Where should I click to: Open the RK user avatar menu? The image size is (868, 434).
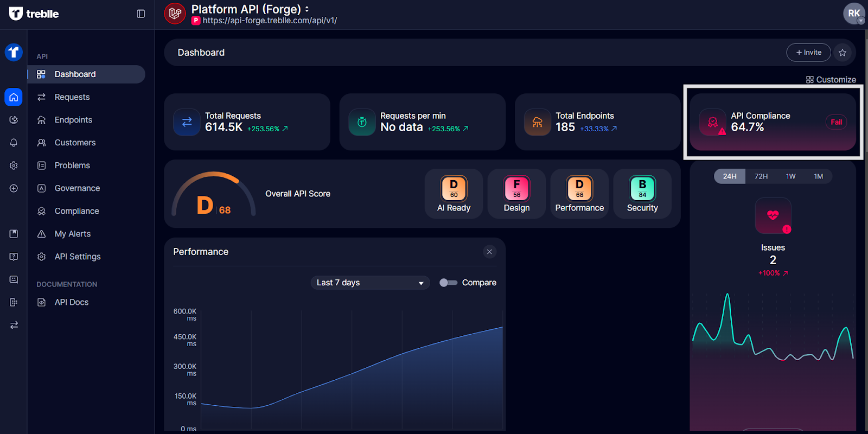pos(853,14)
